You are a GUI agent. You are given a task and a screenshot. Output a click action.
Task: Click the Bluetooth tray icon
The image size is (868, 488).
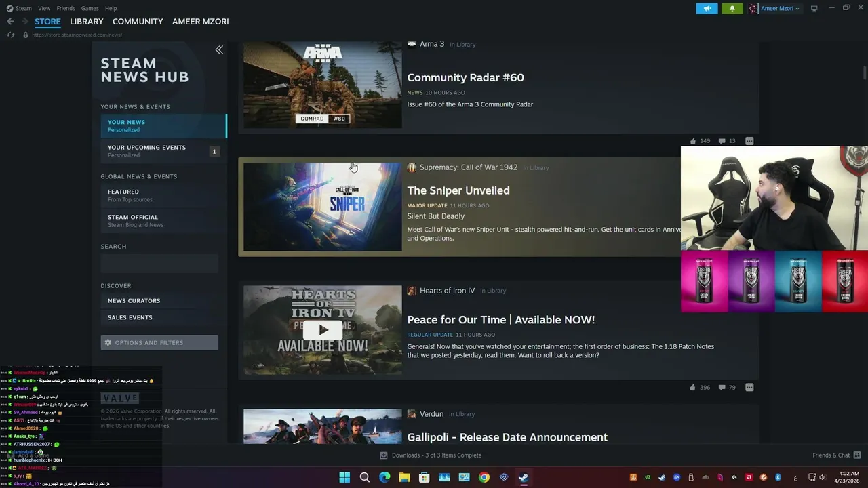tap(778, 477)
